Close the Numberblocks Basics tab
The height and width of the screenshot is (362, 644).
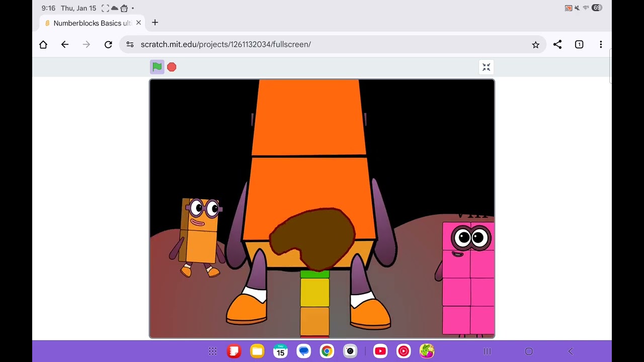coord(138,23)
